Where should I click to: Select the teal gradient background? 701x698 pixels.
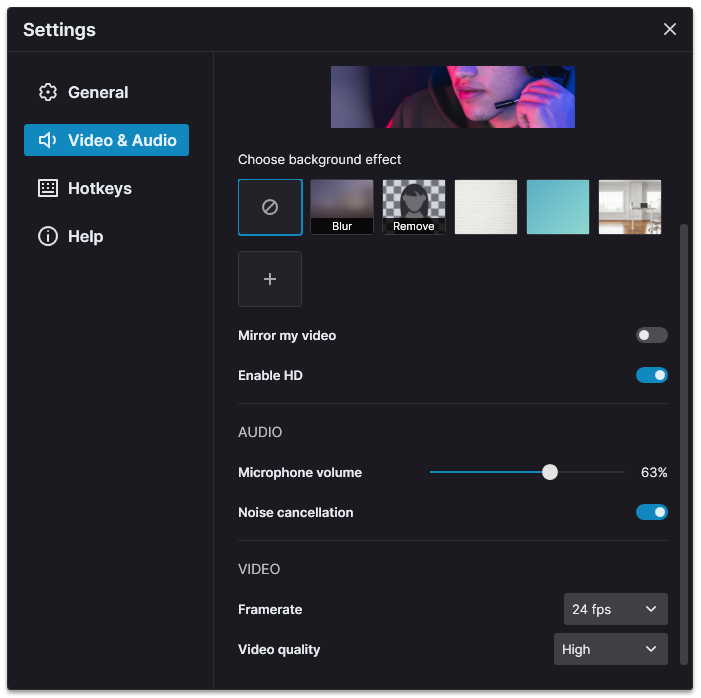pos(557,207)
